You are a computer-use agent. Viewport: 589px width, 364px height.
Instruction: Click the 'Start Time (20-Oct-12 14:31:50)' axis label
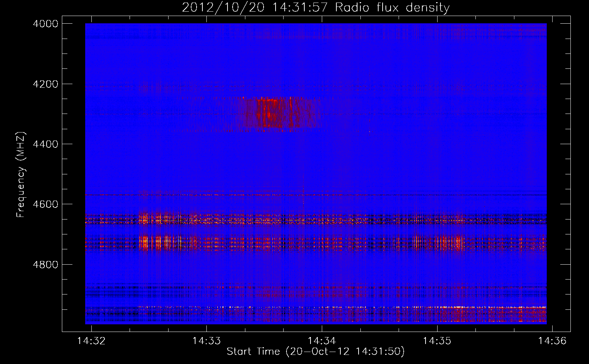coord(316,352)
